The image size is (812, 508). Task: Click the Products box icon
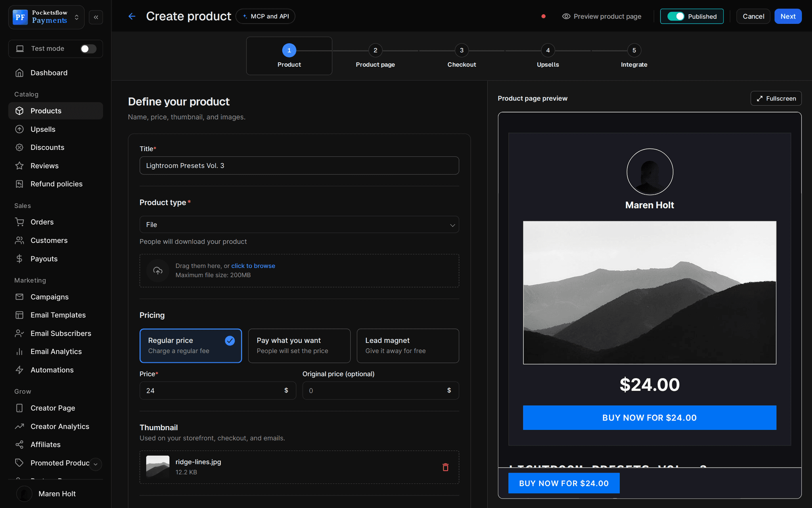pos(19,111)
